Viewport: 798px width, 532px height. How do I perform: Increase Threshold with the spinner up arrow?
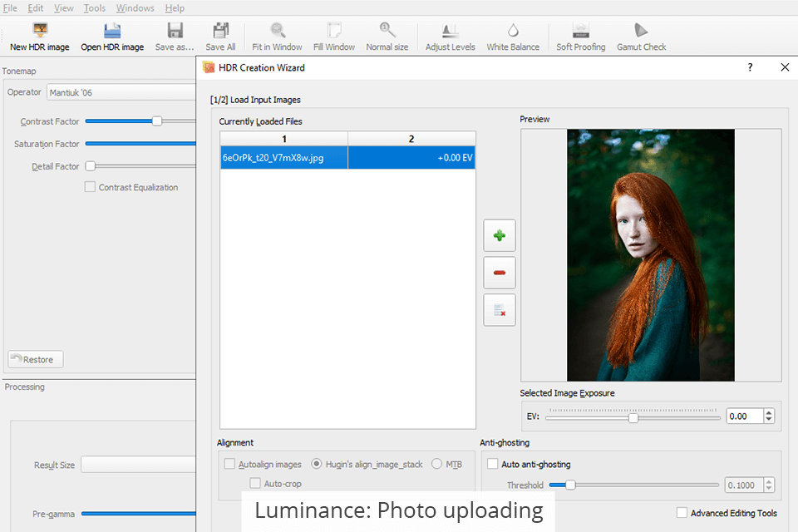769,481
